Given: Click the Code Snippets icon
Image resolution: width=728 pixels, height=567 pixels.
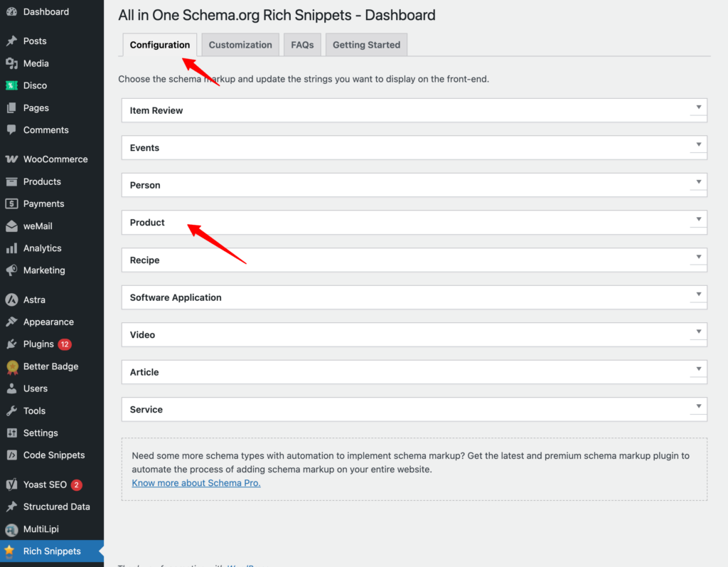Looking at the screenshot, I should pyautogui.click(x=11, y=455).
